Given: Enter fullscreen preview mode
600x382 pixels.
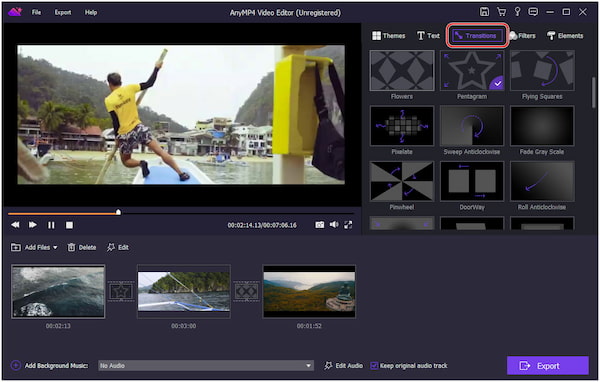Looking at the screenshot, I should coord(348,225).
